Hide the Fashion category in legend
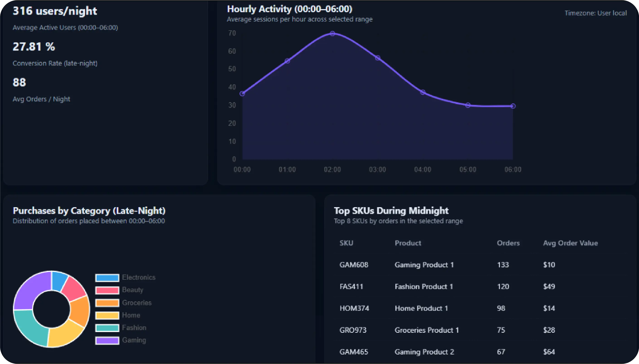Viewport: 639px width, 364px height. click(x=107, y=328)
